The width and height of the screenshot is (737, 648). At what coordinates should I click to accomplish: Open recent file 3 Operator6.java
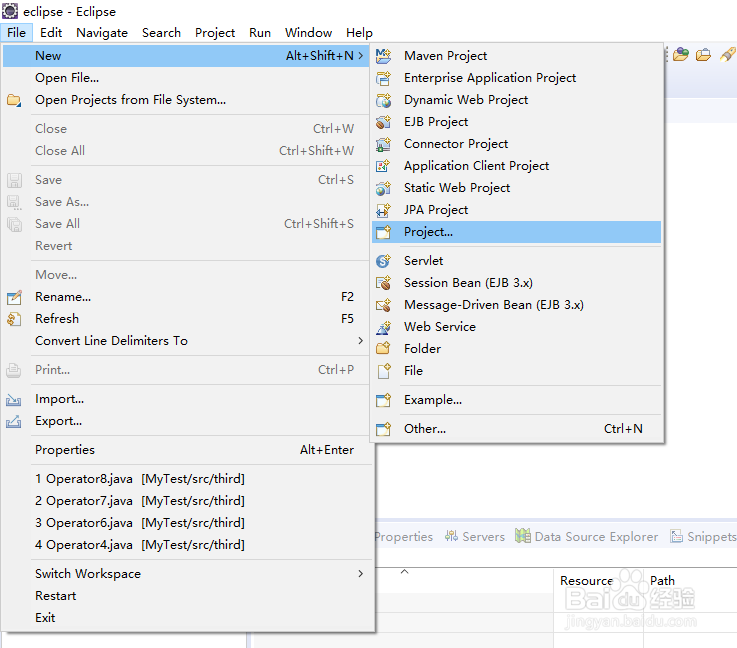[186, 523]
